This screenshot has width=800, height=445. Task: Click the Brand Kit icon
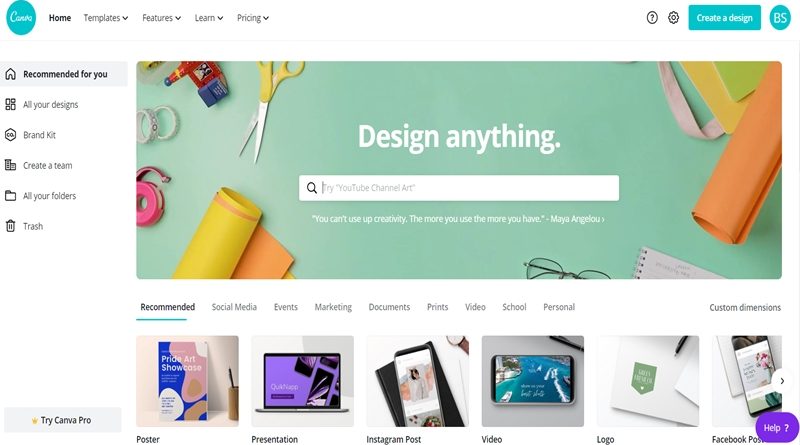point(10,135)
